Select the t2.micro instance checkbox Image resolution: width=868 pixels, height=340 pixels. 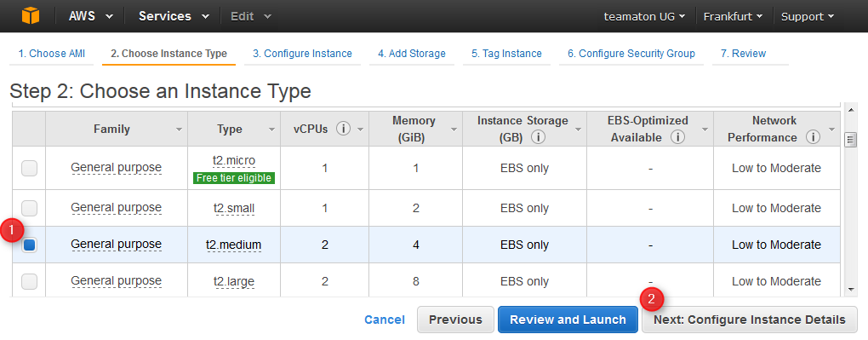(29, 168)
